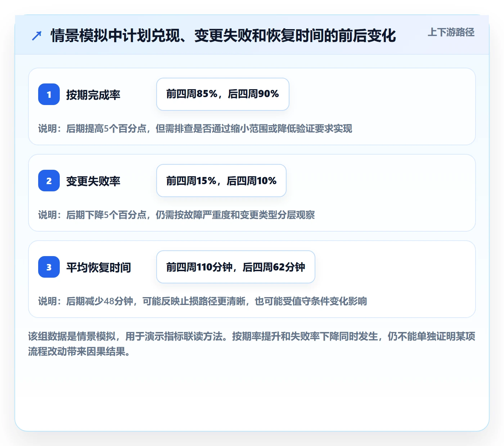Click the 按期完成率 metric label

(93, 95)
